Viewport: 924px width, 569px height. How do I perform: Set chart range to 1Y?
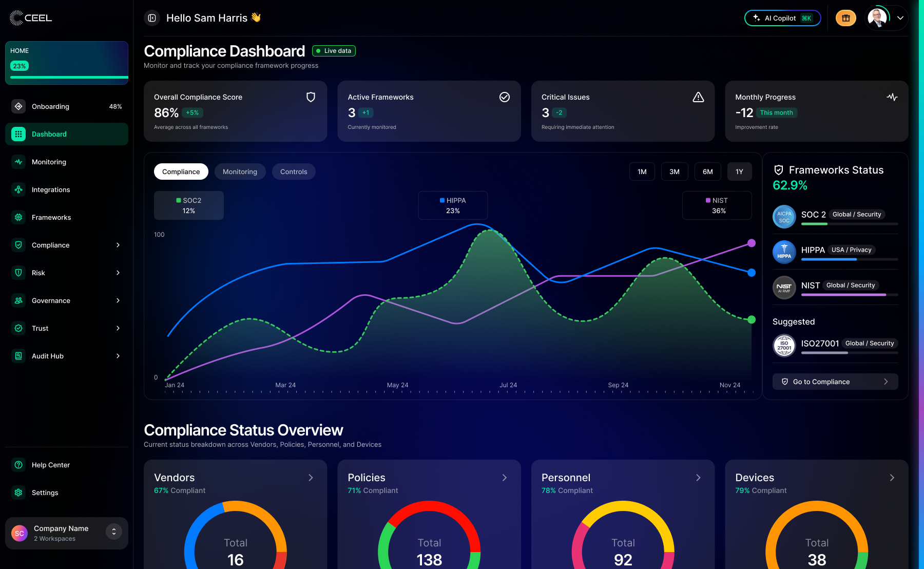[x=739, y=172]
